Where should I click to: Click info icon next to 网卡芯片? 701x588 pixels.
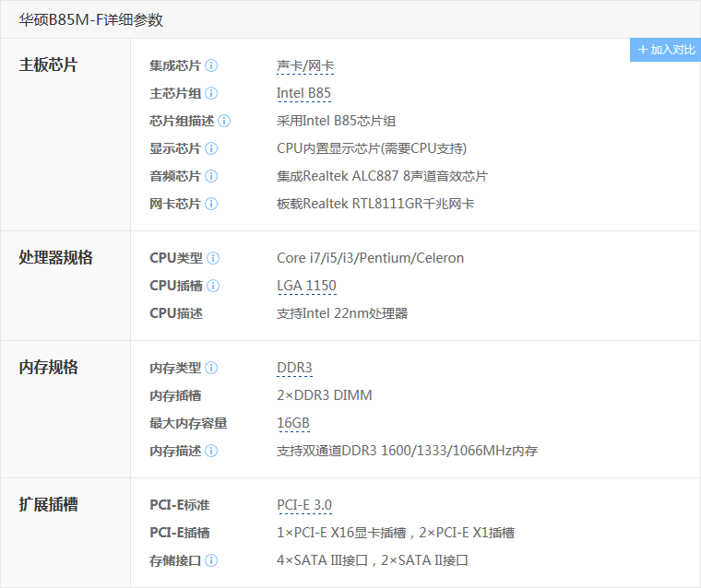coord(211,205)
